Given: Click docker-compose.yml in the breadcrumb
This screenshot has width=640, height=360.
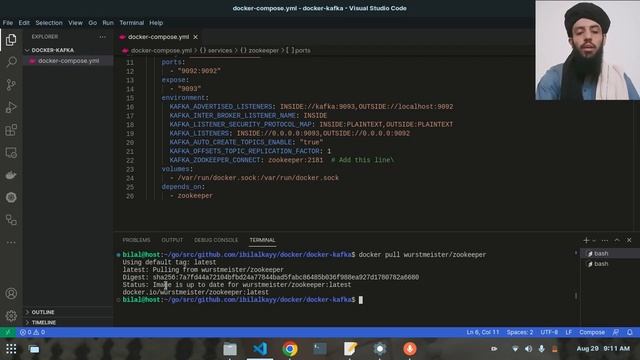Looking at the screenshot, I should click(161, 51).
